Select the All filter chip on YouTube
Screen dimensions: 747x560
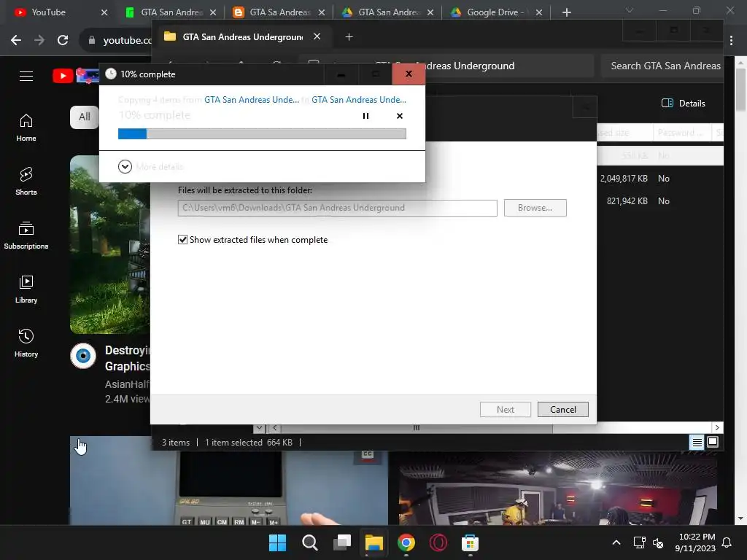pyautogui.click(x=85, y=117)
